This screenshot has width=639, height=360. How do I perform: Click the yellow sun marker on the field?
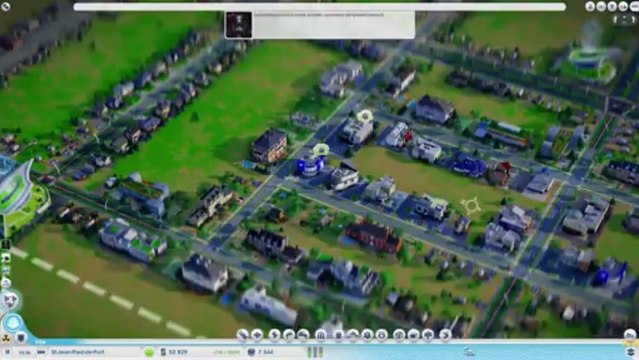[x=471, y=206]
